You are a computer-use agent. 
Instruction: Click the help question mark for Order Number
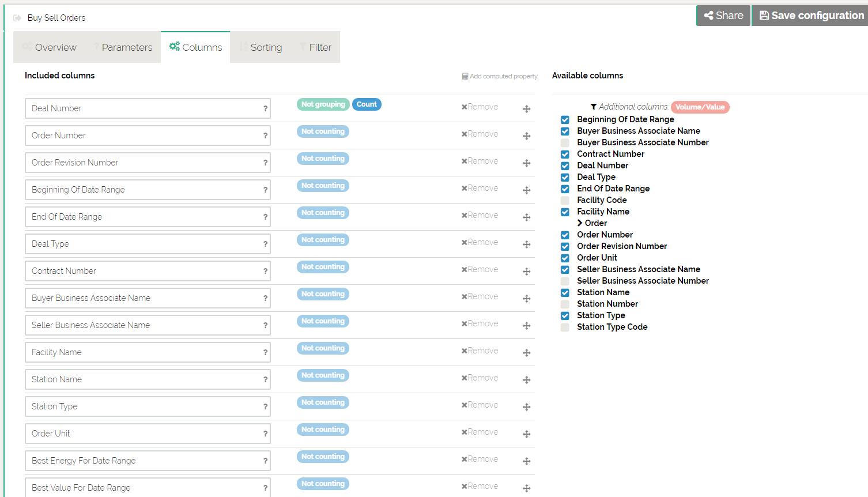click(x=265, y=136)
